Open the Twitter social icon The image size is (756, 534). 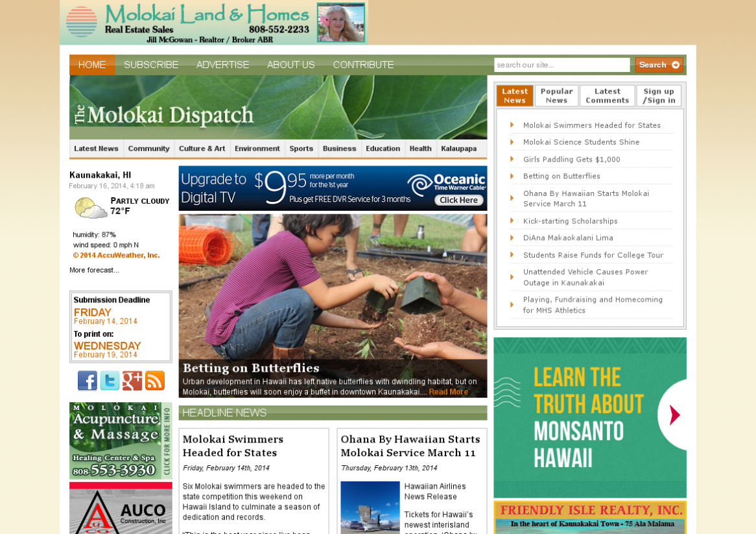(110, 381)
